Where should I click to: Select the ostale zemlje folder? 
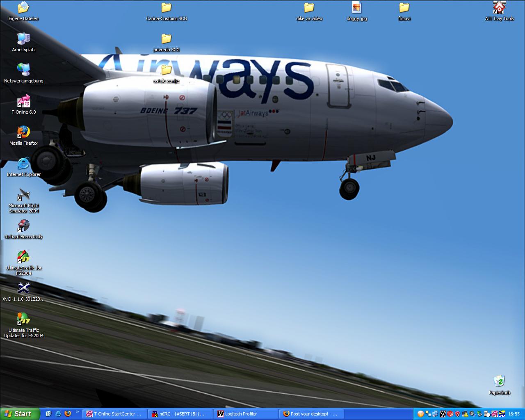167,73
